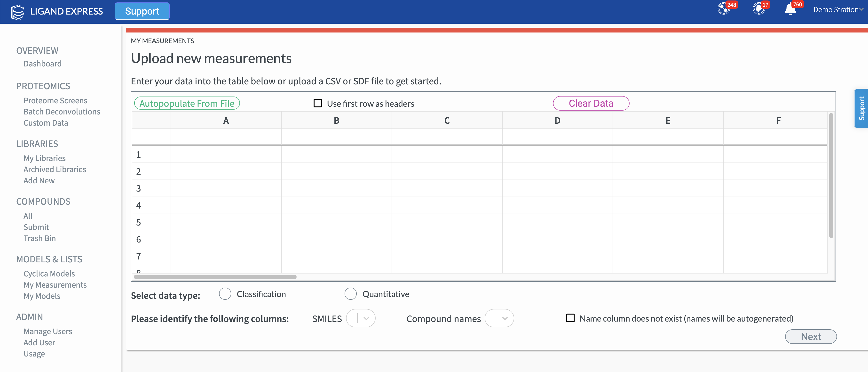Open Proteome Screens in sidebar
The image size is (868, 372).
tap(55, 100)
